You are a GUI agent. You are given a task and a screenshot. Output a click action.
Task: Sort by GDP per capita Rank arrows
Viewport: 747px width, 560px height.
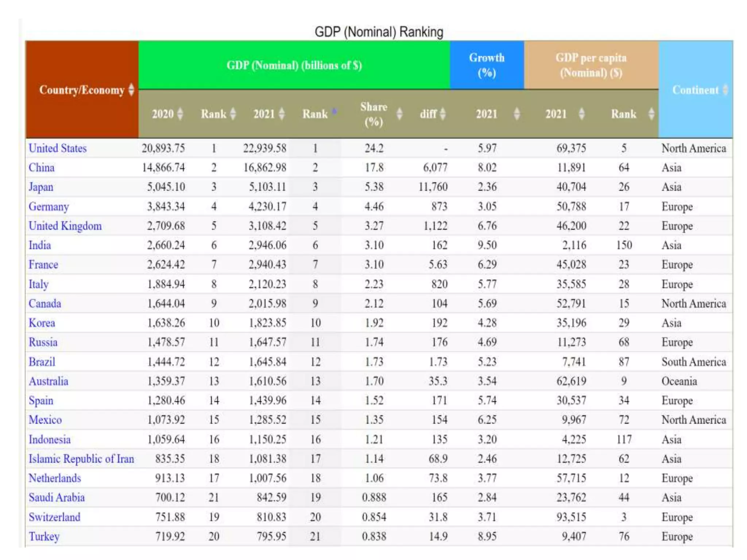651,114
